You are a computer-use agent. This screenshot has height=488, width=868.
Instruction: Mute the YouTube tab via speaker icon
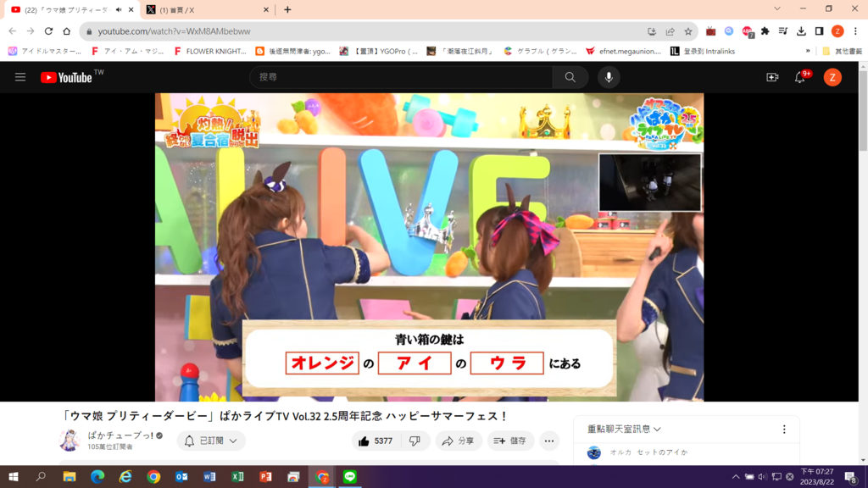pyautogui.click(x=119, y=9)
